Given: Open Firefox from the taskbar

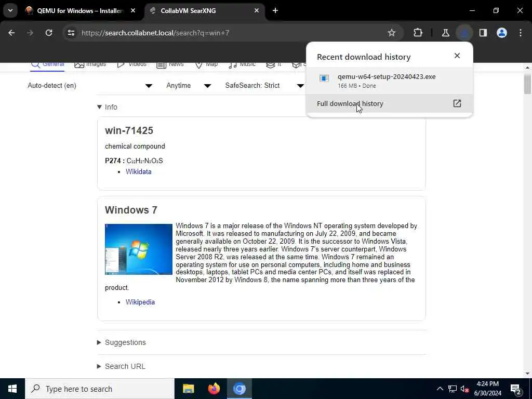Looking at the screenshot, I should pos(214,389).
